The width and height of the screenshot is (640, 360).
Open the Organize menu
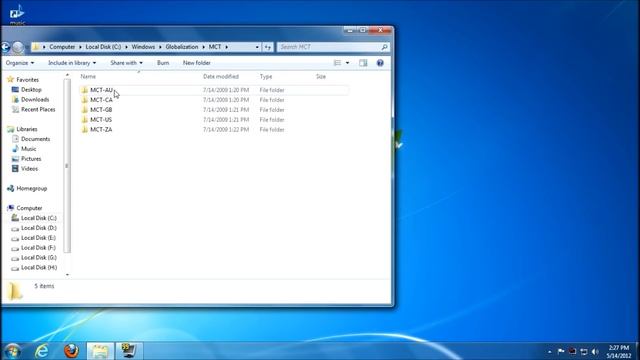point(20,63)
